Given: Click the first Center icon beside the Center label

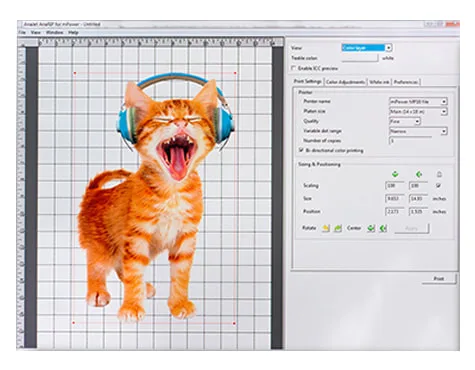Looking at the screenshot, I should [x=371, y=228].
